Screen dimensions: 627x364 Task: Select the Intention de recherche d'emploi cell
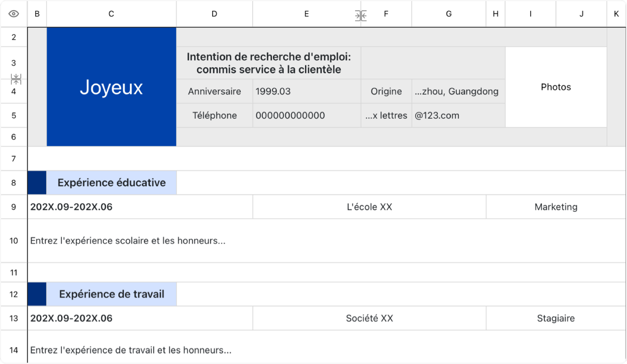[269, 63]
